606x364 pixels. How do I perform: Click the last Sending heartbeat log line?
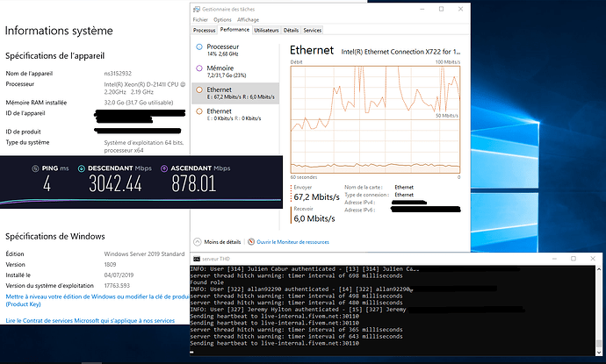tap(274, 343)
